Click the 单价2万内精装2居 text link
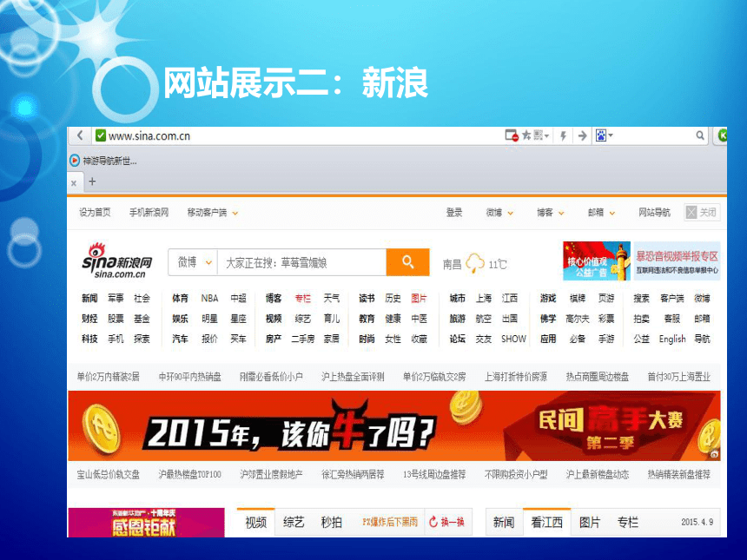Viewport: 747px width, 560px height. (109, 377)
